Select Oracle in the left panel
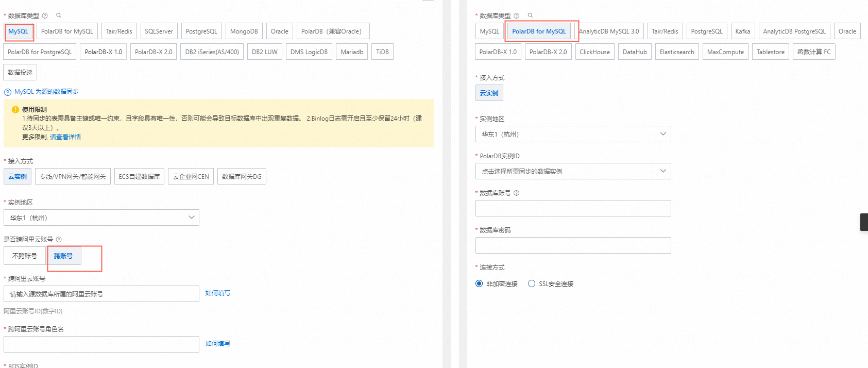 pos(280,31)
